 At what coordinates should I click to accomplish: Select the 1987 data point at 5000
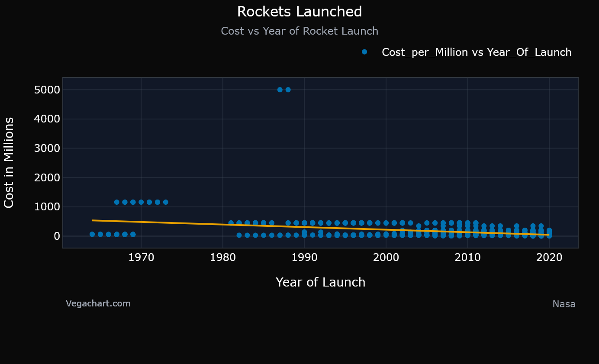280,90
